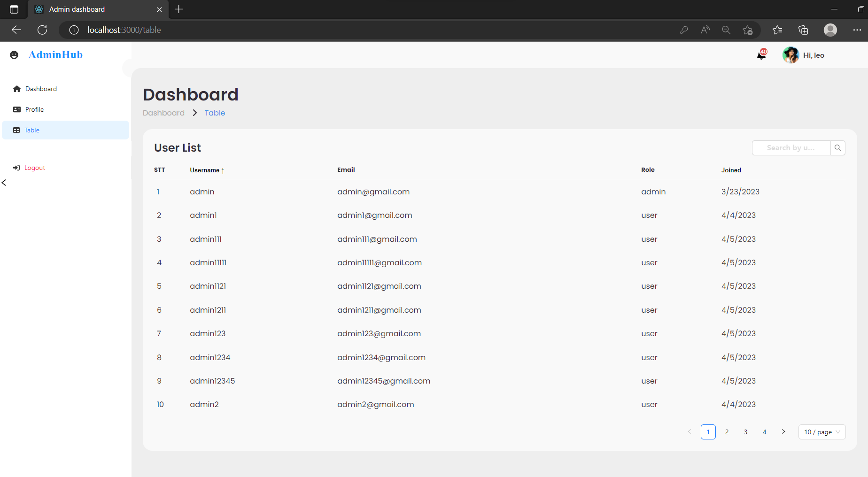Toggle the browser Collections panel
The height and width of the screenshot is (477, 868).
803,30
